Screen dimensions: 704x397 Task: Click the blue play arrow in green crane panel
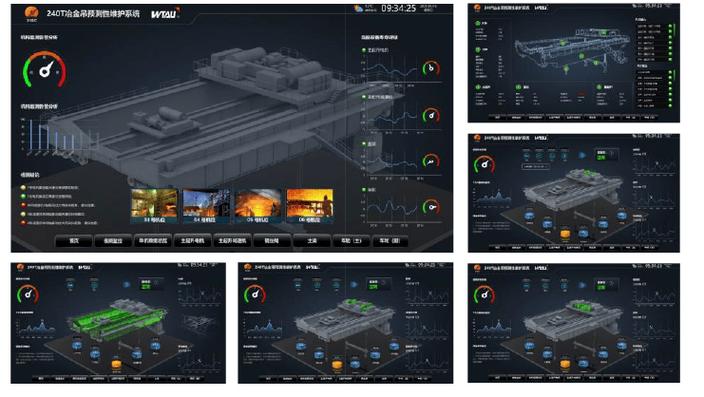(x=126, y=284)
